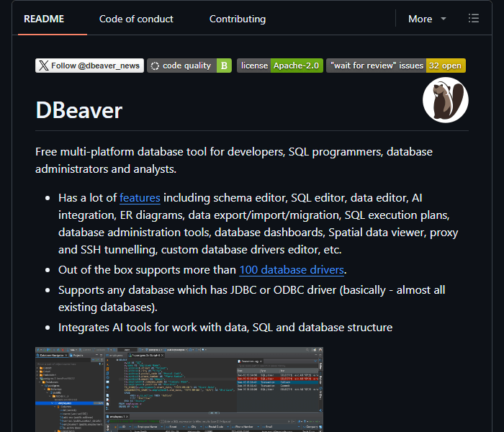Click the More dropdown arrow
The image size is (504, 432).
click(x=444, y=19)
